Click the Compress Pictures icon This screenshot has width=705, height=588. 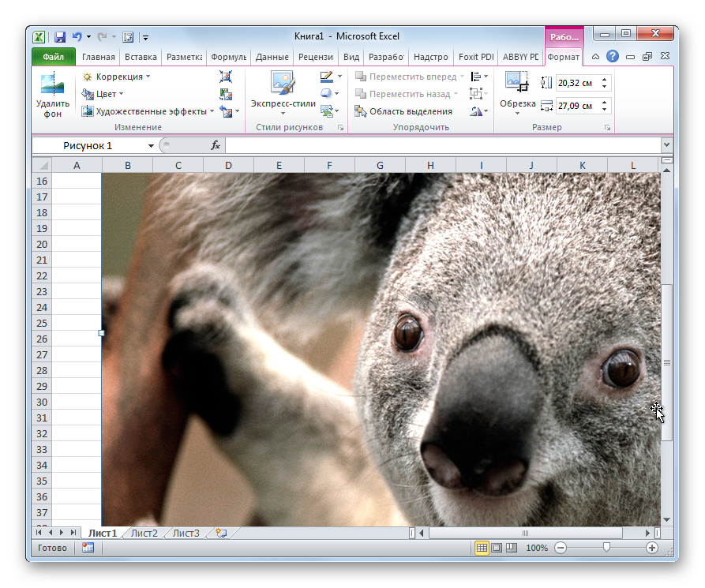coord(226,77)
